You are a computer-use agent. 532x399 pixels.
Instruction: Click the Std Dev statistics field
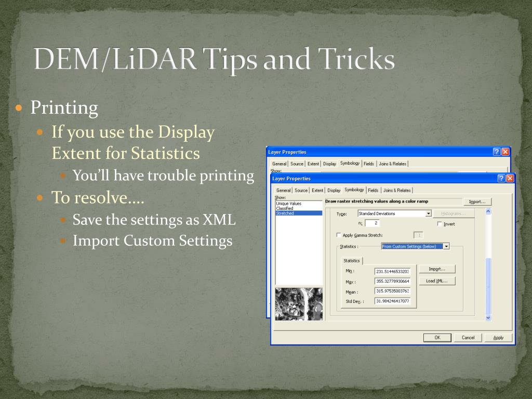tap(393, 301)
